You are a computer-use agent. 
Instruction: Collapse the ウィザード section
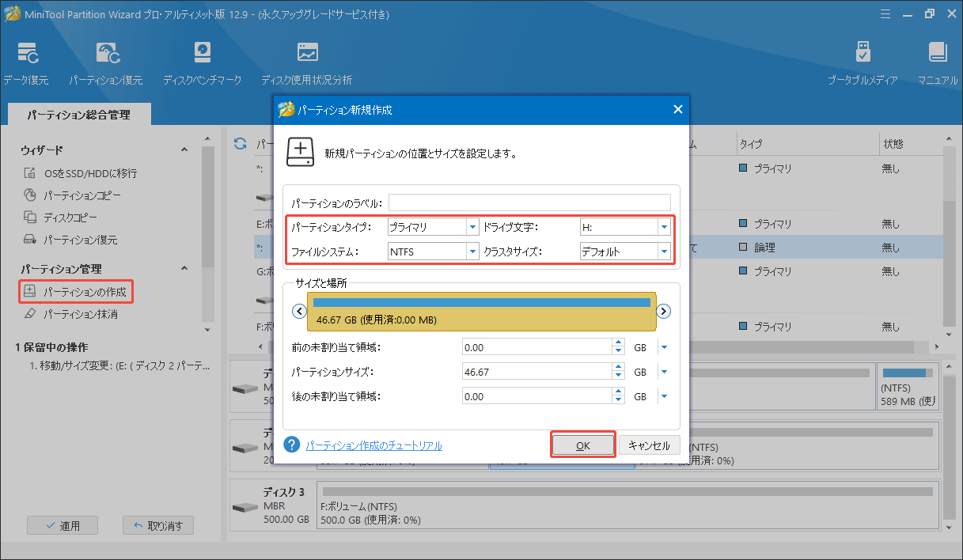coord(184,149)
